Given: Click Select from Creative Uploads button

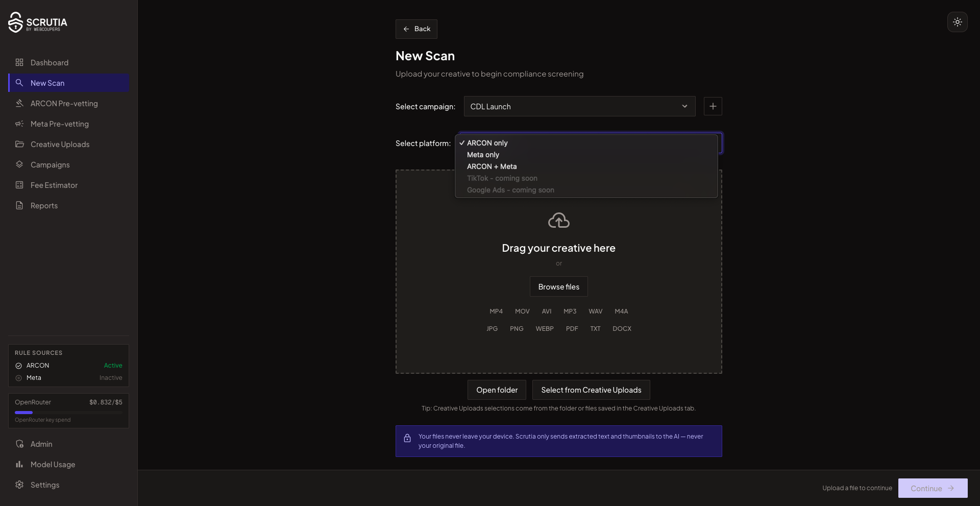Looking at the screenshot, I should pyautogui.click(x=591, y=390).
